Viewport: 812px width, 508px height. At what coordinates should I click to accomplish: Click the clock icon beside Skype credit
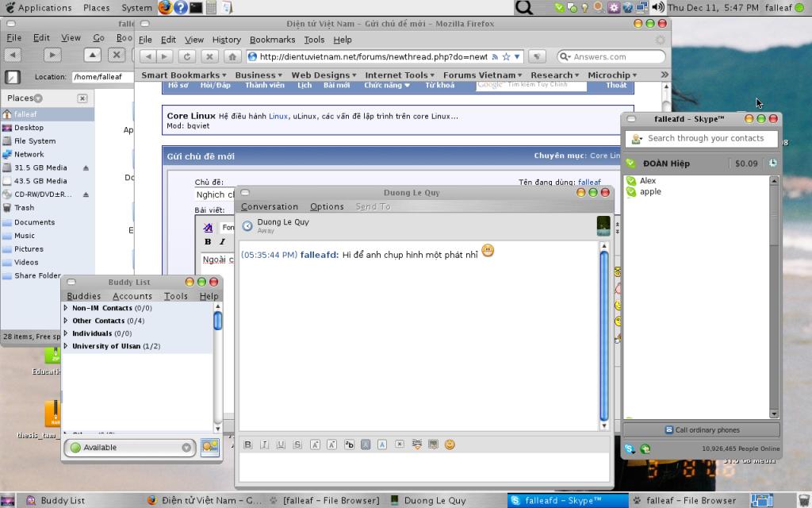tap(772, 163)
